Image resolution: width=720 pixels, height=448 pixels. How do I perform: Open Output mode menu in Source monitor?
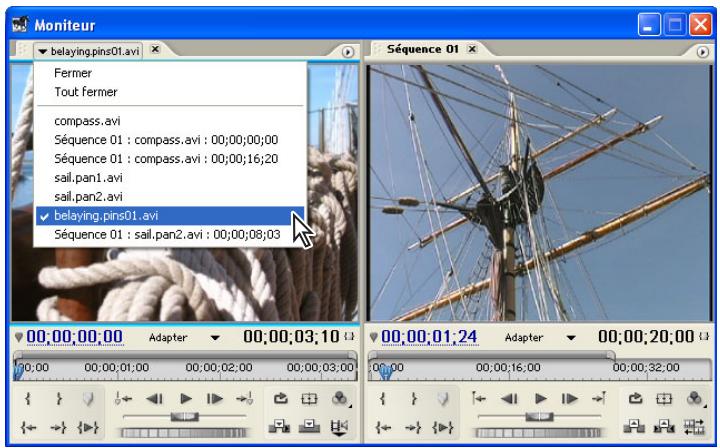(340, 398)
